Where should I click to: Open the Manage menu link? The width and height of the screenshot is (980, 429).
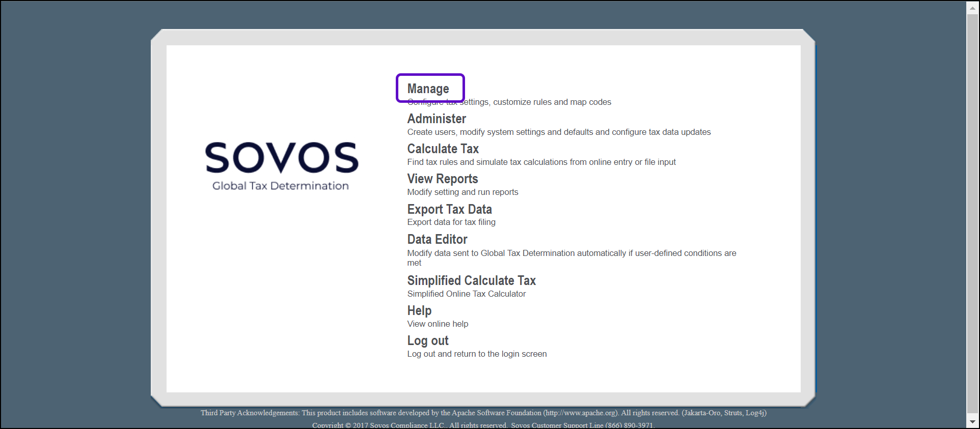click(428, 89)
